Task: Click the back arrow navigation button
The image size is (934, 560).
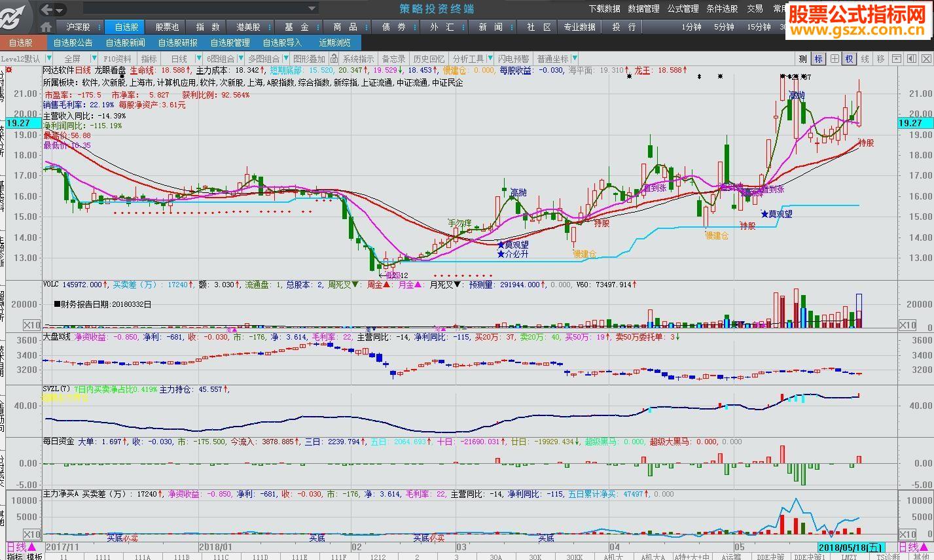Action: tap(47, 10)
